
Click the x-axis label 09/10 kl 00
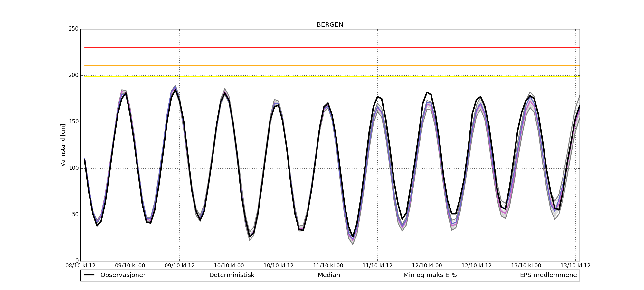coord(130,266)
